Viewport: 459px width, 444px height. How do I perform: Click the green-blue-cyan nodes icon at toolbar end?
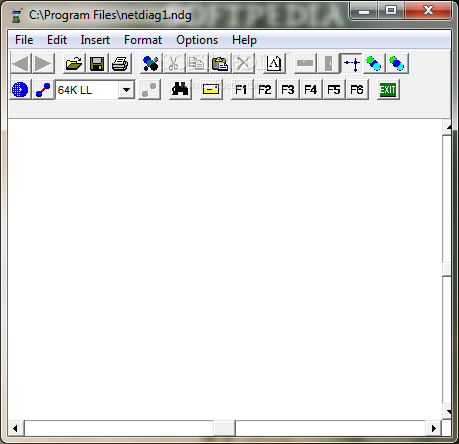[397, 63]
